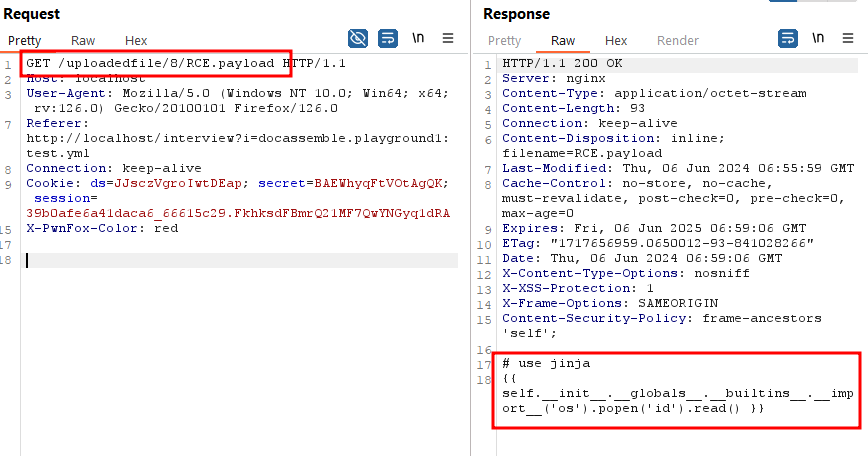Click the X-XSS-Protection header
Image resolution: width=868 pixels, height=456 pixels.
pos(578,288)
